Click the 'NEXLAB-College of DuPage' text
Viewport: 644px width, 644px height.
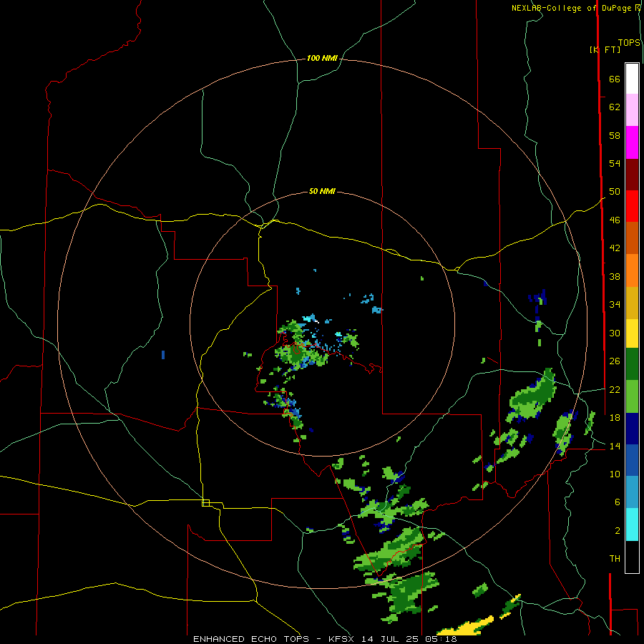point(573,8)
